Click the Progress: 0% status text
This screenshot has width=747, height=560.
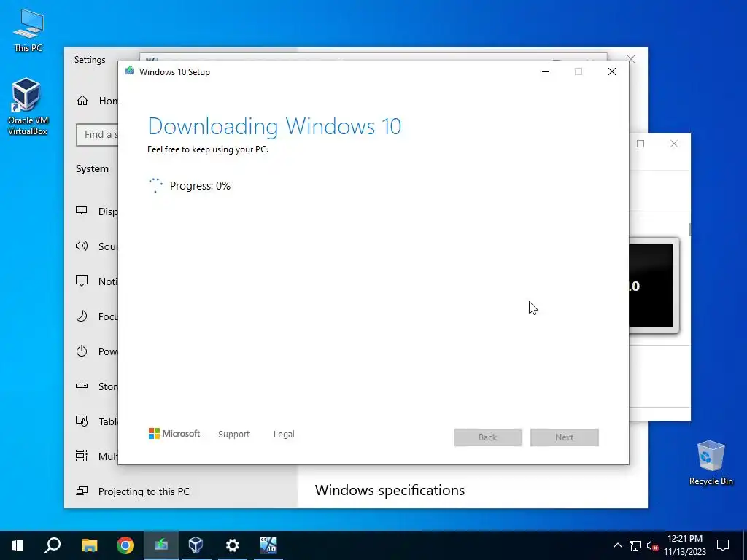click(200, 186)
